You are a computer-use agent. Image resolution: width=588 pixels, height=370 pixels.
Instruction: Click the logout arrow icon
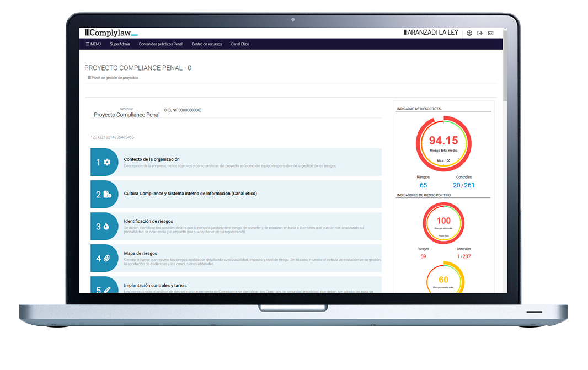[x=480, y=33]
